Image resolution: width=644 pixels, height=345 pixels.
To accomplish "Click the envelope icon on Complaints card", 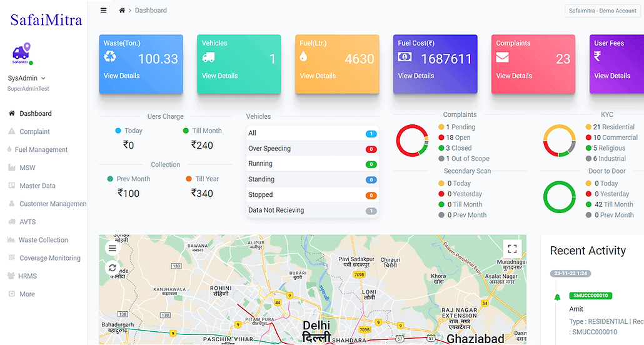I will (502, 57).
